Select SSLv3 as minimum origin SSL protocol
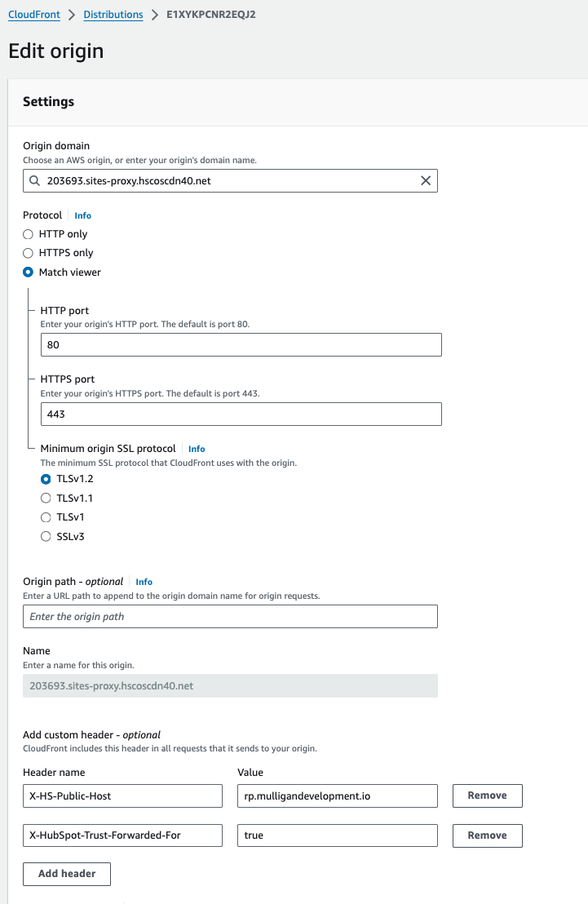Screen dimensions: 588x904 46,536
